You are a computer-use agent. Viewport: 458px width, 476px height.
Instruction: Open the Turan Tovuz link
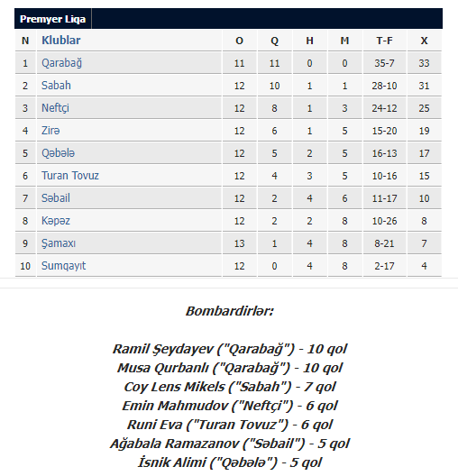pos(70,176)
